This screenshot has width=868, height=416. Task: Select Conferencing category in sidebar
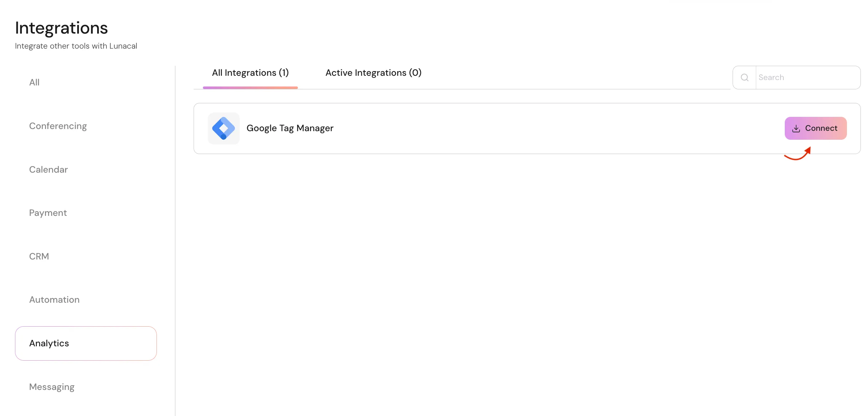pyautogui.click(x=58, y=126)
